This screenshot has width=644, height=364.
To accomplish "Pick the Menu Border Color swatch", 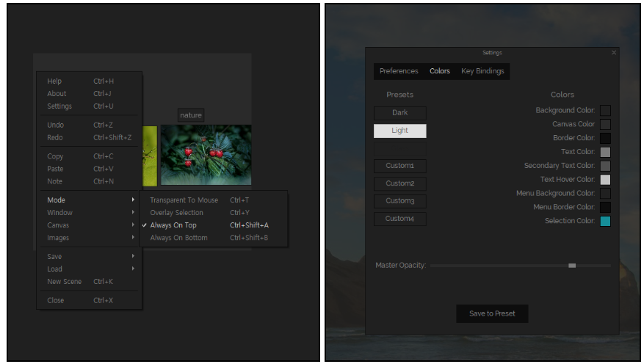I will 605,207.
